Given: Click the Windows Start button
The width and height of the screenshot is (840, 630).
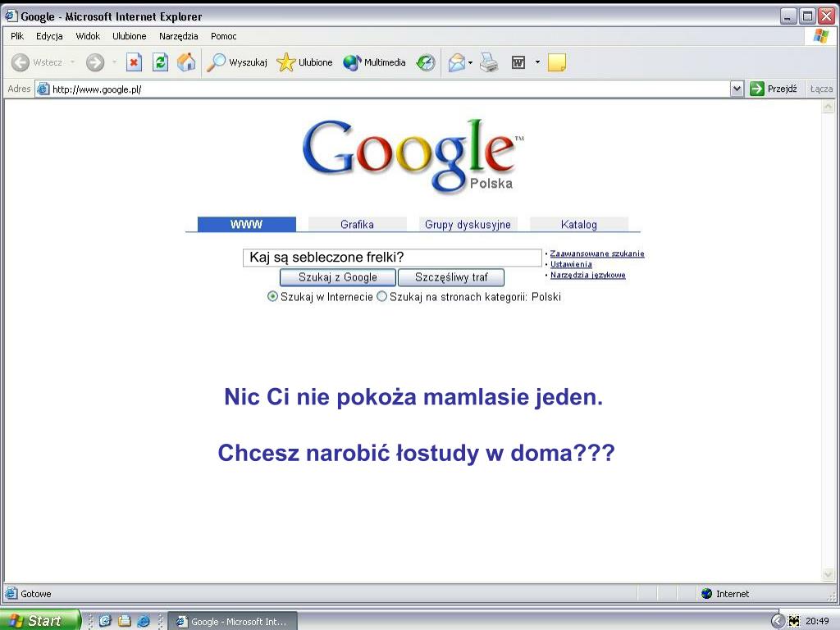Looking at the screenshot, I should click(x=41, y=620).
